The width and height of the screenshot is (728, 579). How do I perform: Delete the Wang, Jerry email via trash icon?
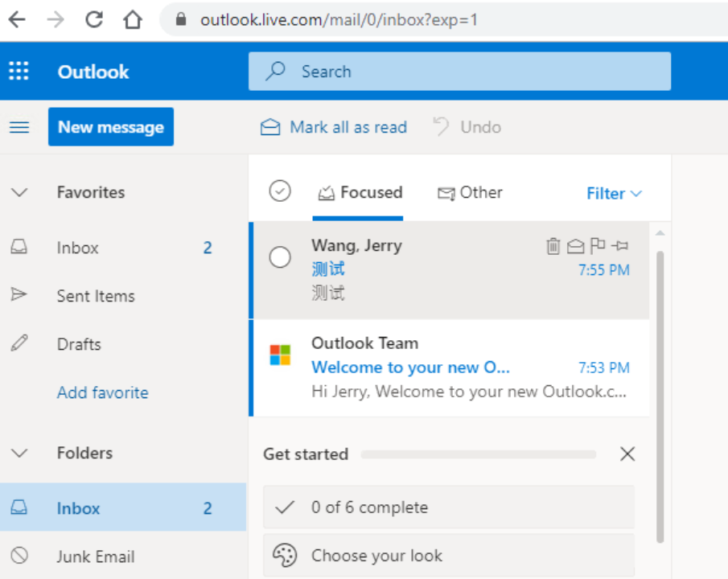553,246
